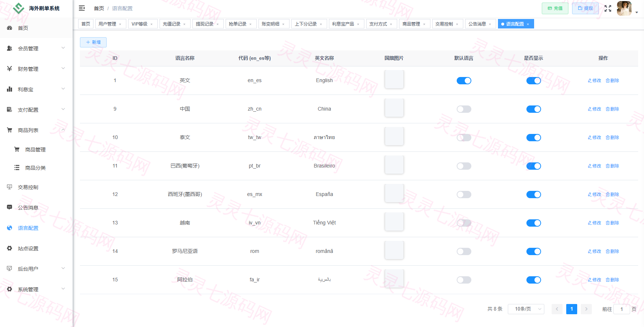Click the 商品分类 list icon
Image resolution: width=644 pixels, height=327 pixels.
(x=17, y=168)
